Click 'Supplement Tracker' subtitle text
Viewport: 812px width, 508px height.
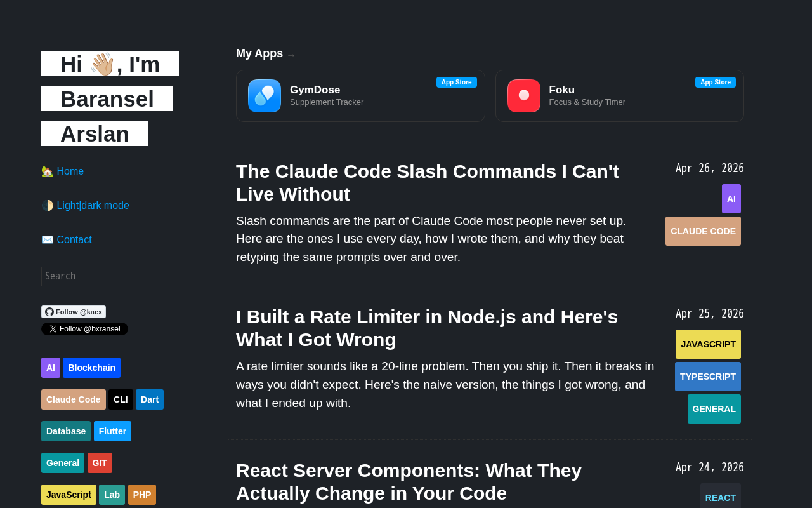pyautogui.click(x=327, y=102)
